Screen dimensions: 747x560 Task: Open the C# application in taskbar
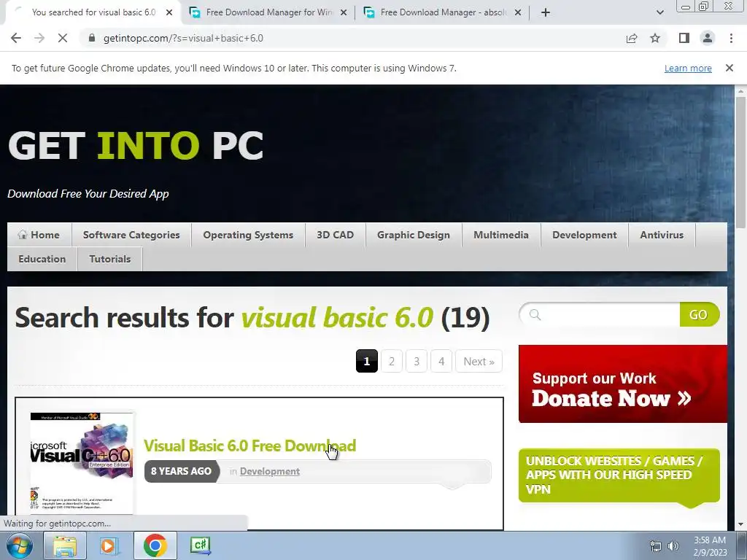(x=200, y=545)
